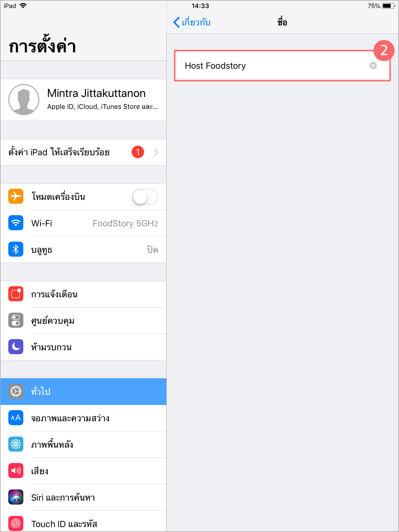The image size is (399, 532).
Task: Go back to the เกี่ยวกับ page
Action: coord(192,22)
